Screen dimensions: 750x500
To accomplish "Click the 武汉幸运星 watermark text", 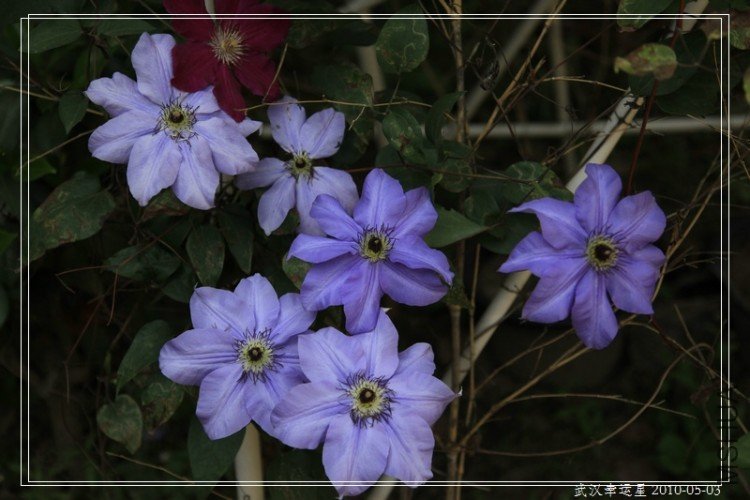I will [610, 490].
